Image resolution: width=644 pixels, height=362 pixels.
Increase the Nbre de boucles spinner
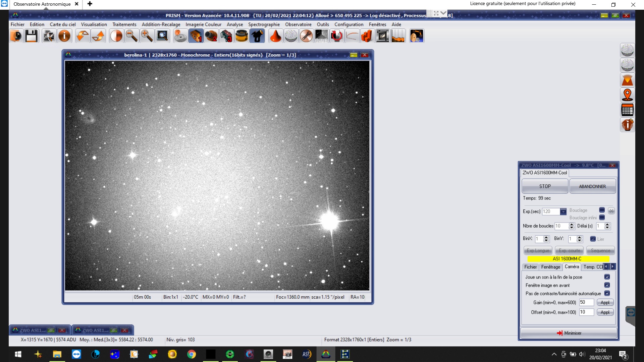click(x=572, y=224)
